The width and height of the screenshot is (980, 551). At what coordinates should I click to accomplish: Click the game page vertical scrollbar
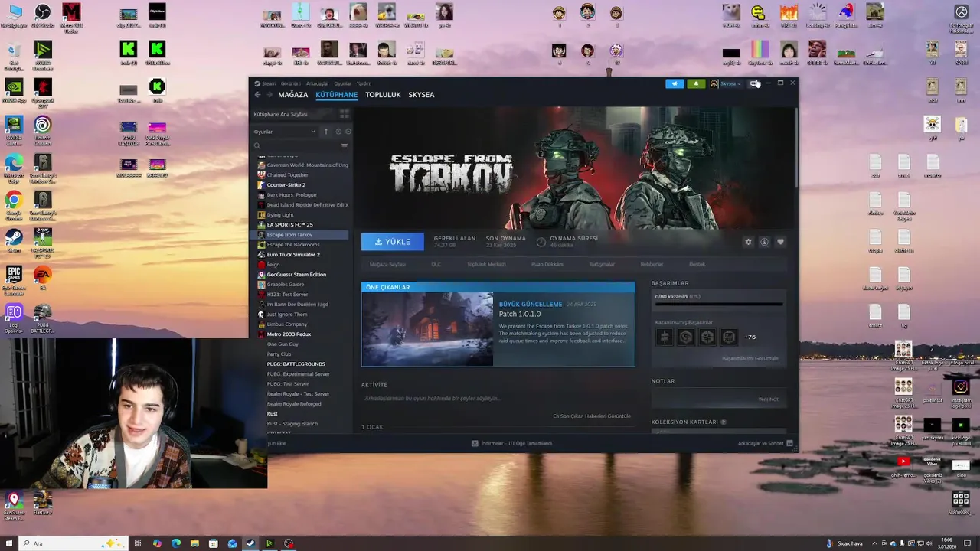coord(796,147)
